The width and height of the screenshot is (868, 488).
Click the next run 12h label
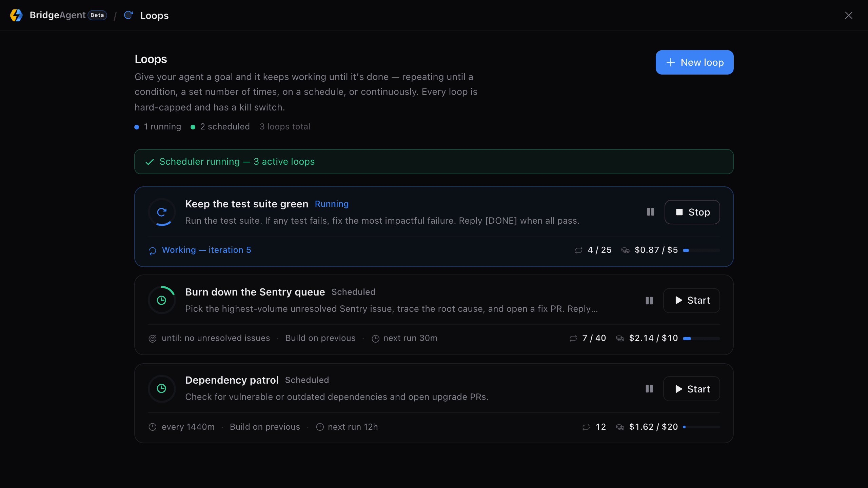pos(353,427)
